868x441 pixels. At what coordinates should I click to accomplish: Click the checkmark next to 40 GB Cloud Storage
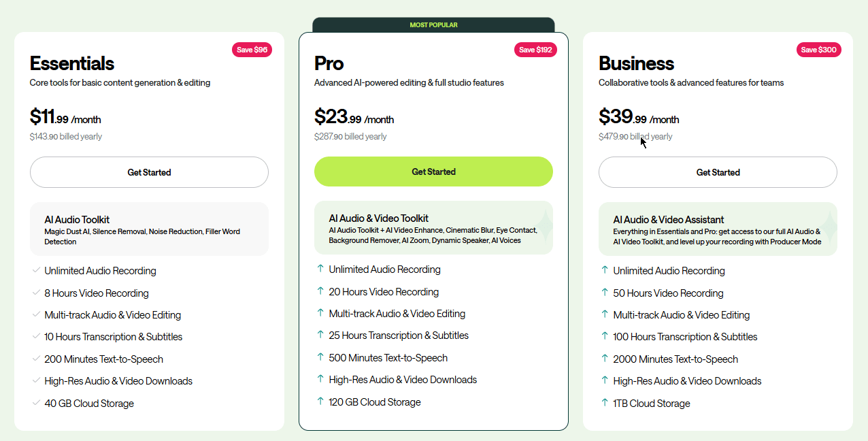36,403
